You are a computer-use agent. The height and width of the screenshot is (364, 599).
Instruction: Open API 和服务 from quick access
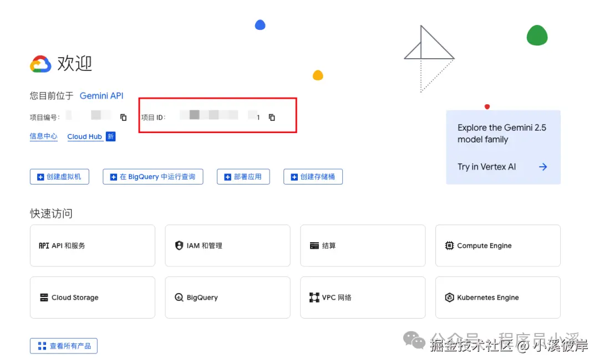tap(92, 245)
